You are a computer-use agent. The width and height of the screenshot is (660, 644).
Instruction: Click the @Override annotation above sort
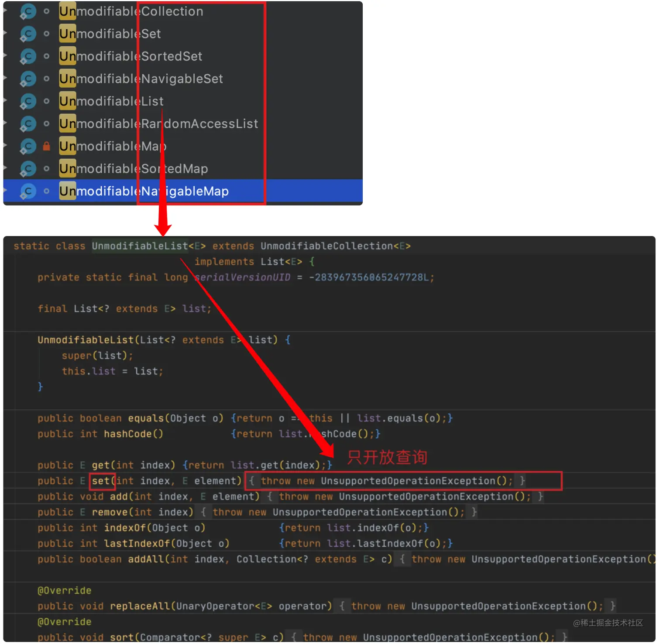tap(65, 622)
